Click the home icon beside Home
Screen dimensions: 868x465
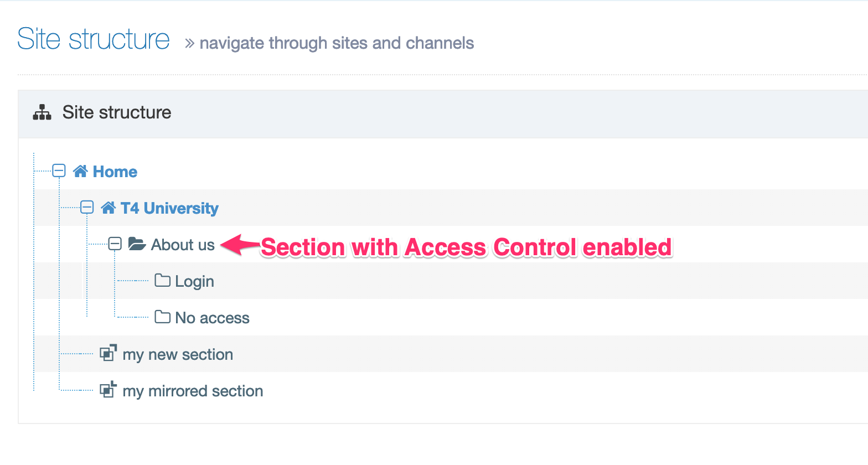tap(80, 171)
